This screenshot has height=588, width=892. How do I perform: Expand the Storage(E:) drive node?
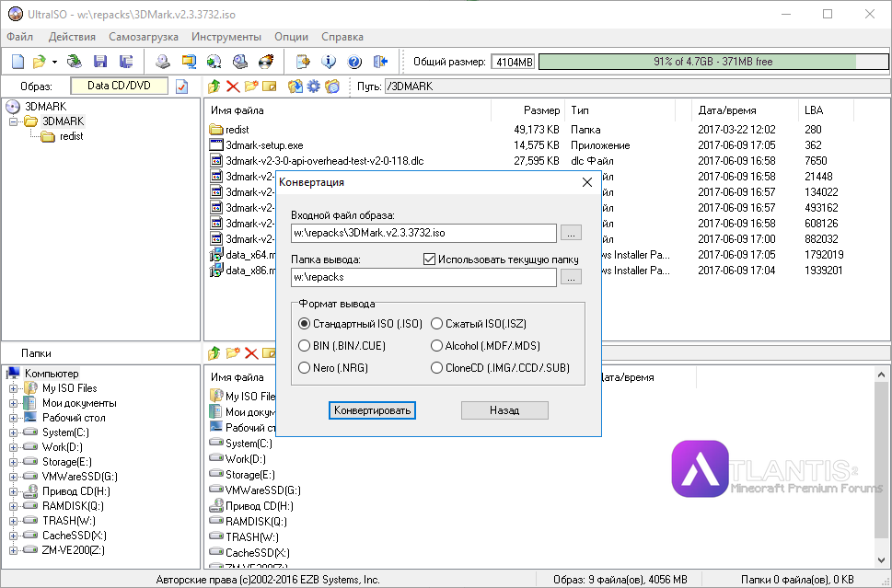pos(13,462)
